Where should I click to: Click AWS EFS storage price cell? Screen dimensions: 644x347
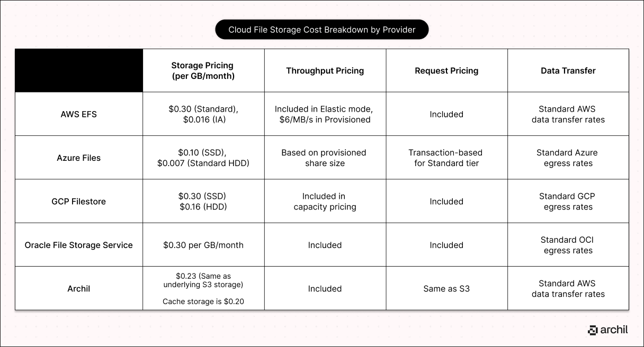tap(203, 114)
